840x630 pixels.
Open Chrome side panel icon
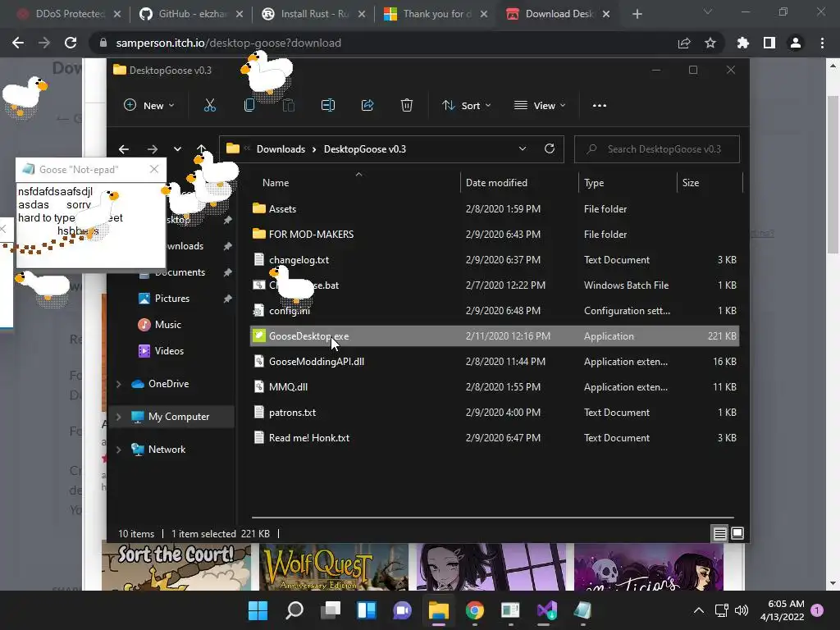coord(769,43)
